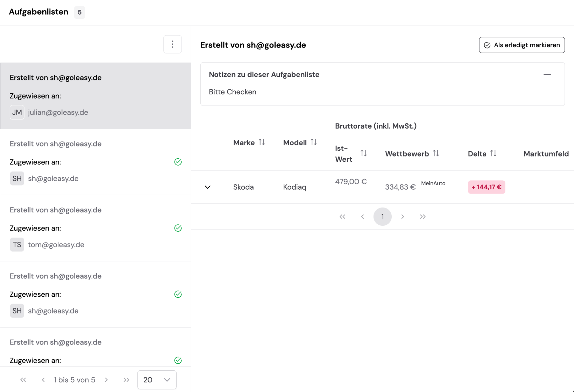Collapse the Notizen section
Image resolution: width=575 pixels, height=392 pixels.
tap(547, 74)
